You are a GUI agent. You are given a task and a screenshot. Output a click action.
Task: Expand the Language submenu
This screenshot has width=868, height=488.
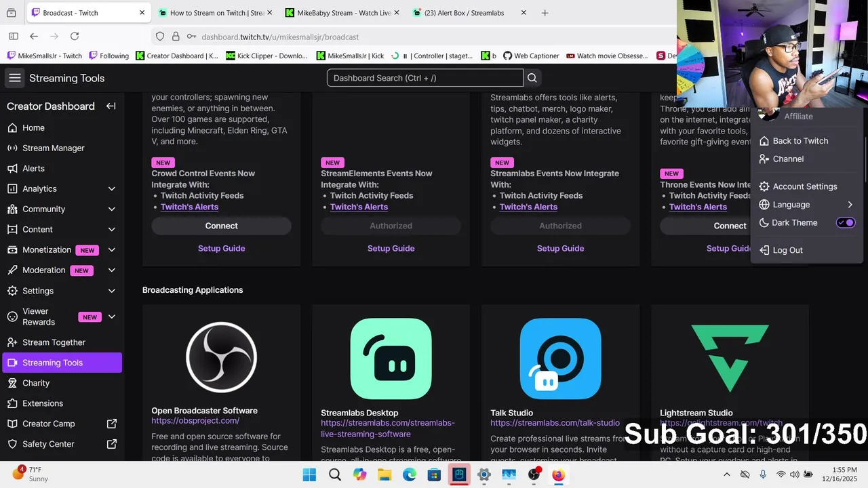pos(806,205)
